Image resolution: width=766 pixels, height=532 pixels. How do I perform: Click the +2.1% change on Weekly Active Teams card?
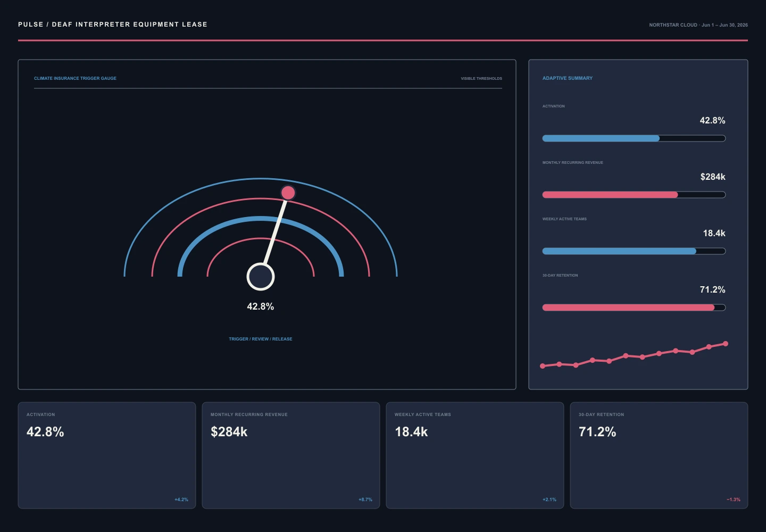549,500
